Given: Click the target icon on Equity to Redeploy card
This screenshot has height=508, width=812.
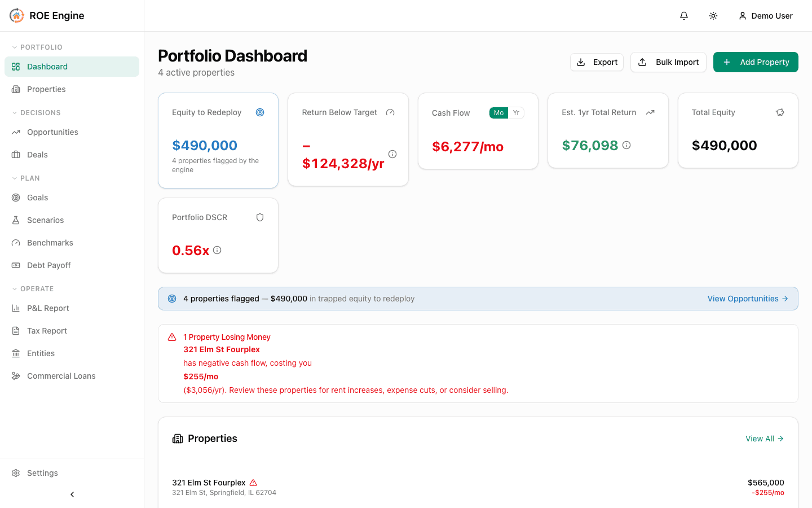Looking at the screenshot, I should click(x=260, y=112).
